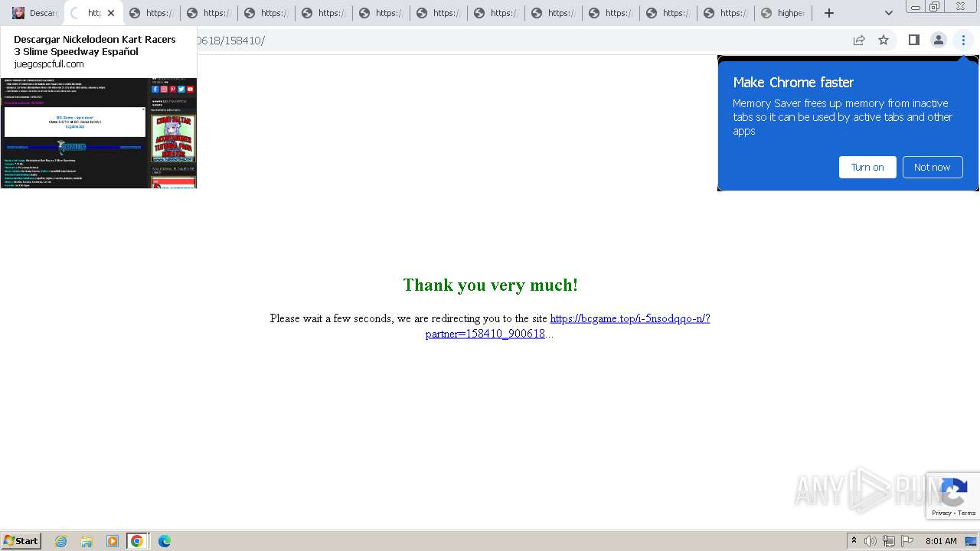Bookmark this page with star icon
The height and width of the screenshot is (551, 980).
[884, 41]
